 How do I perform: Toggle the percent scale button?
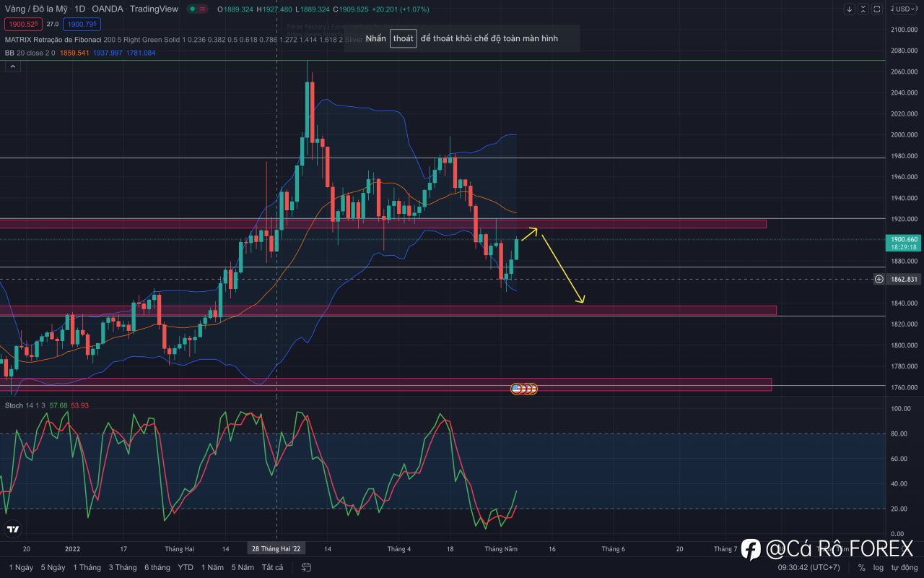click(x=861, y=568)
